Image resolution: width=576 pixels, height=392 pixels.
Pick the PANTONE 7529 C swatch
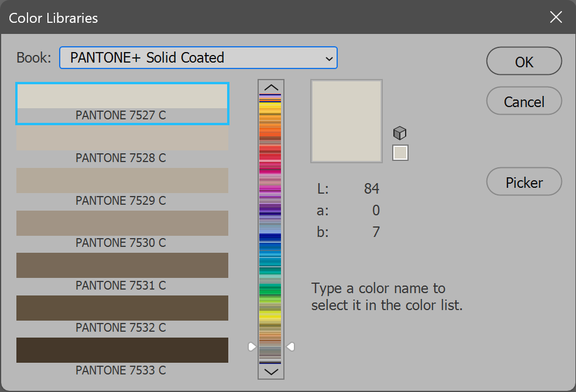tap(122, 181)
